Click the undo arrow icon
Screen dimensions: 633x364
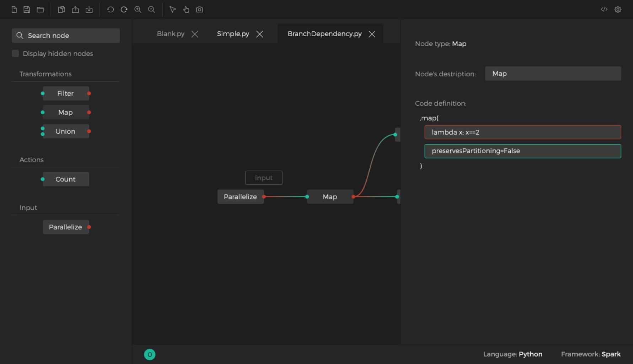[110, 10]
